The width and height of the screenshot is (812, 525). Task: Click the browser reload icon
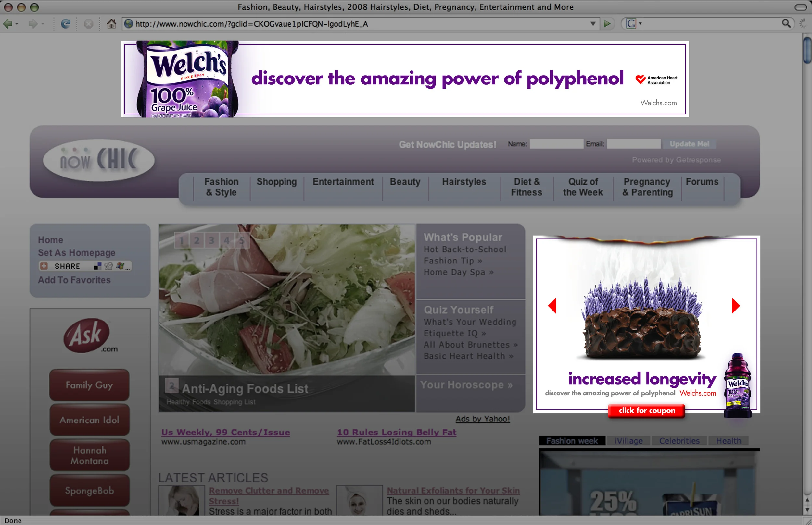pos(66,24)
